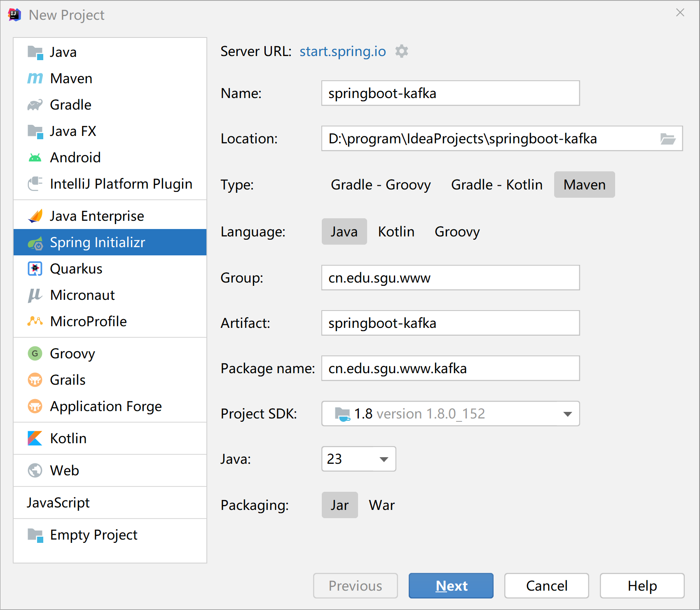Click the Java Enterprise flame icon

pos(35,216)
